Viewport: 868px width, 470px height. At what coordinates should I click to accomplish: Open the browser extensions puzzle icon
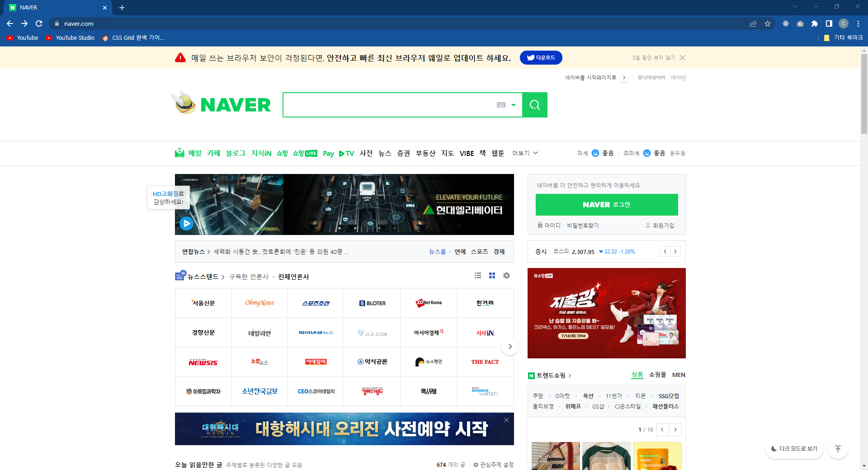coord(815,23)
